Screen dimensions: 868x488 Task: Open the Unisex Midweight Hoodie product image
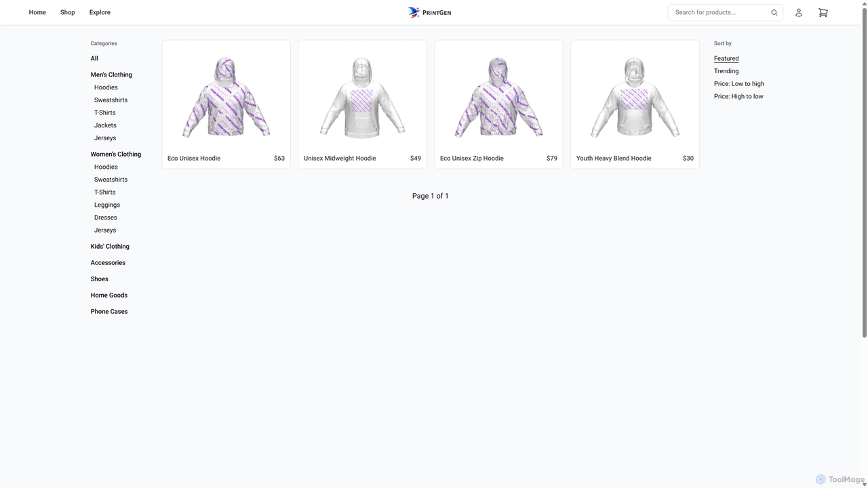(x=362, y=96)
